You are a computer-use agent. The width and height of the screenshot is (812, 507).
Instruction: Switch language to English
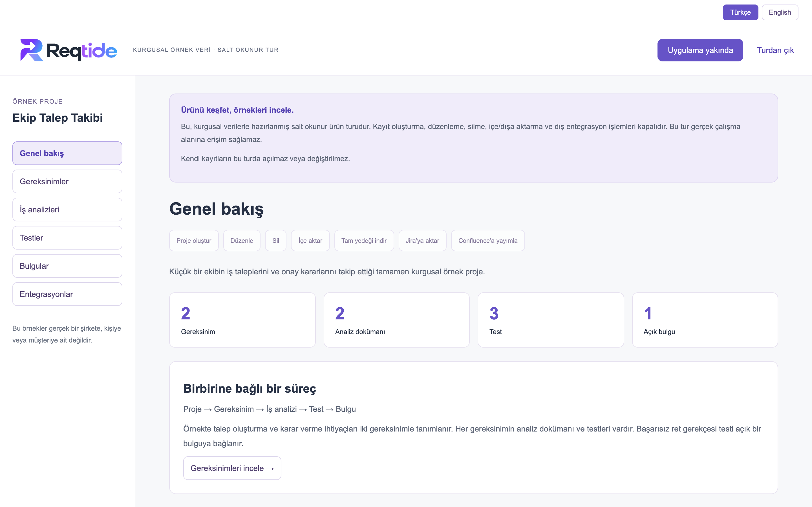tap(780, 12)
